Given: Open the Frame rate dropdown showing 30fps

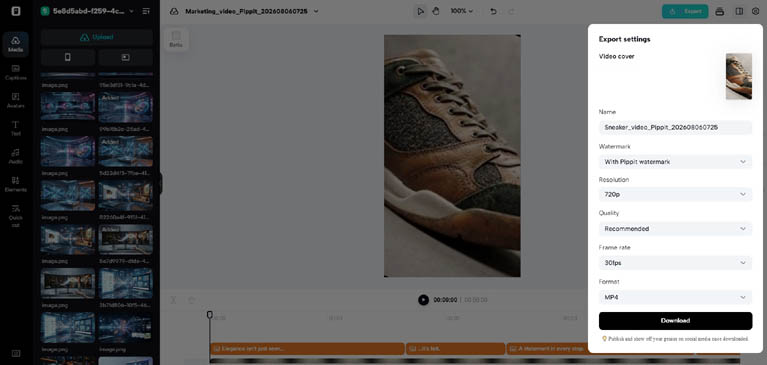Looking at the screenshot, I should 675,263.
